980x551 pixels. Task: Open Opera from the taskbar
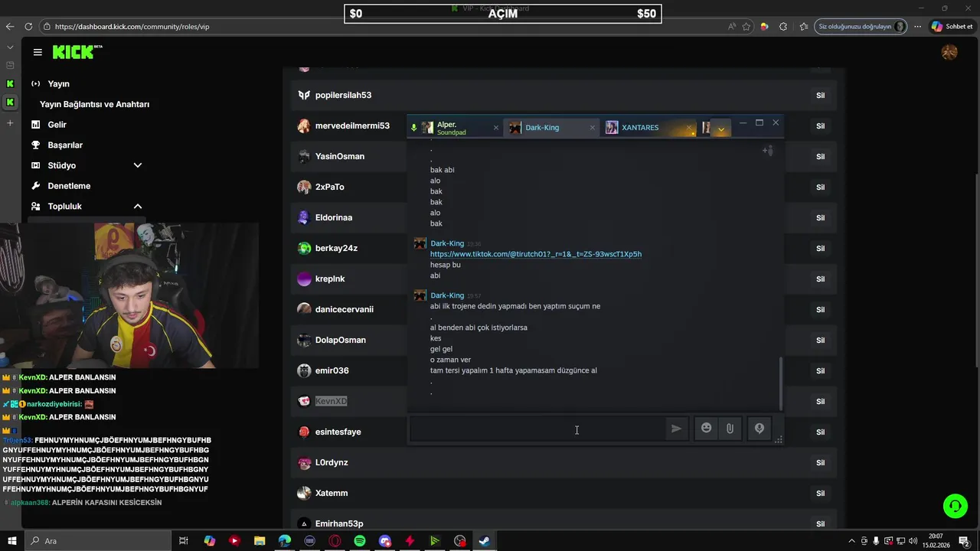click(x=335, y=541)
